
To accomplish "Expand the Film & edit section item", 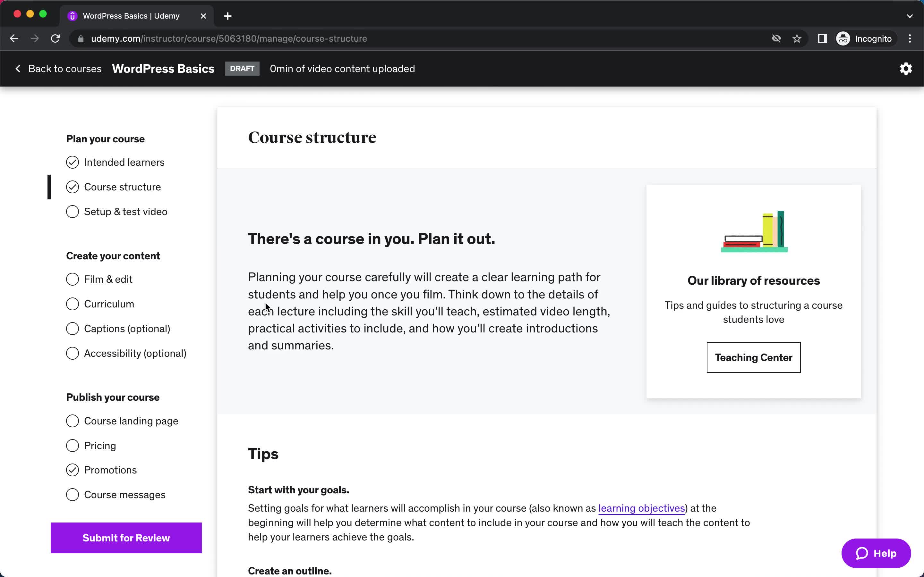I will tap(108, 279).
